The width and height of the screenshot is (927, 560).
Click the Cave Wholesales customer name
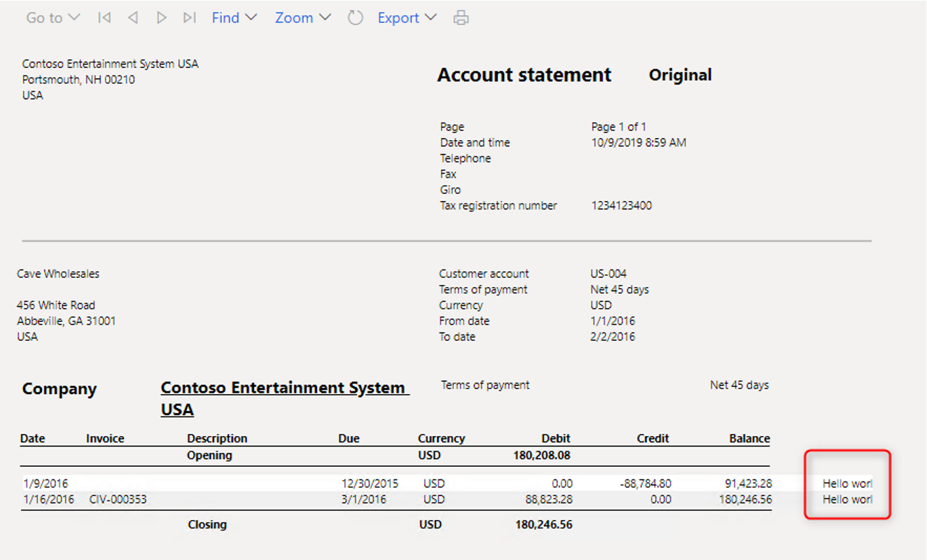[x=58, y=274]
